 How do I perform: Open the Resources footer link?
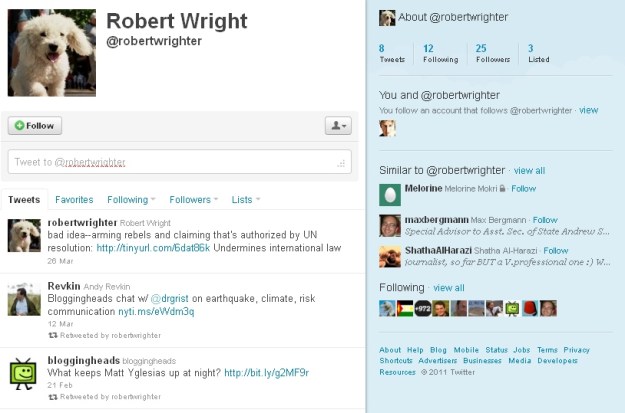397,372
